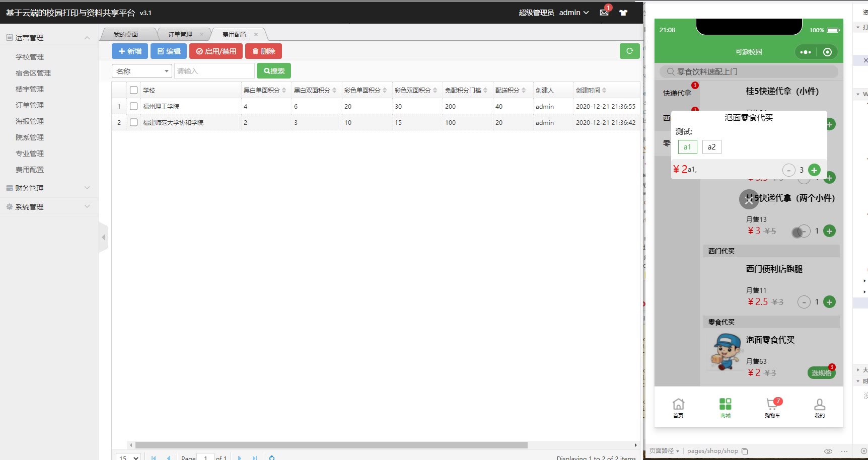This screenshot has height=460, width=868.
Task: Click the page number input box
Action: 205,457
